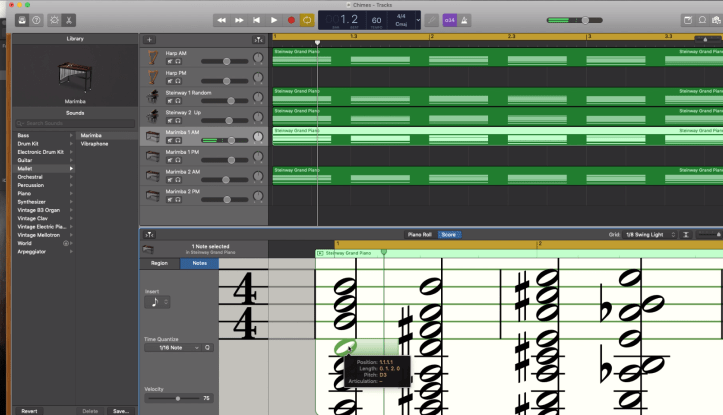Click the record button in transport bar

click(291, 20)
